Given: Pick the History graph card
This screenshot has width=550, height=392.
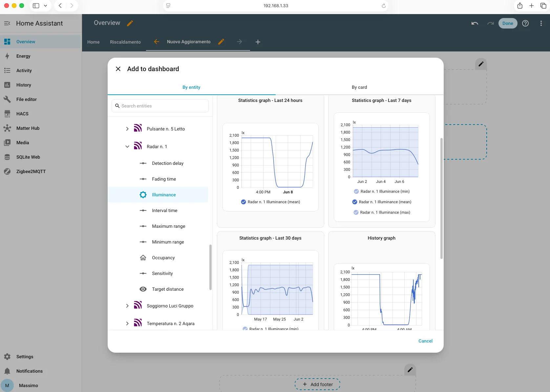Looking at the screenshot, I should tap(382, 281).
